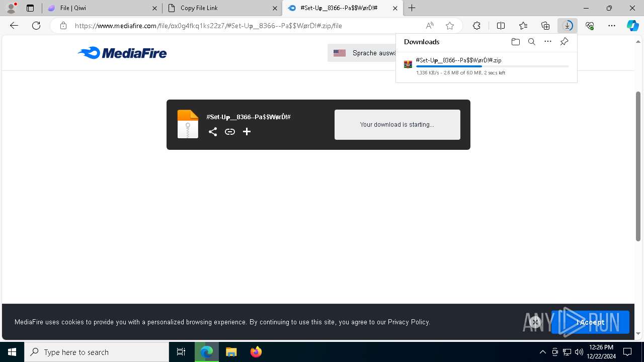
Task: Switch to the Copy File Link tab
Action: pyautogui.click(x=222, y=8)
